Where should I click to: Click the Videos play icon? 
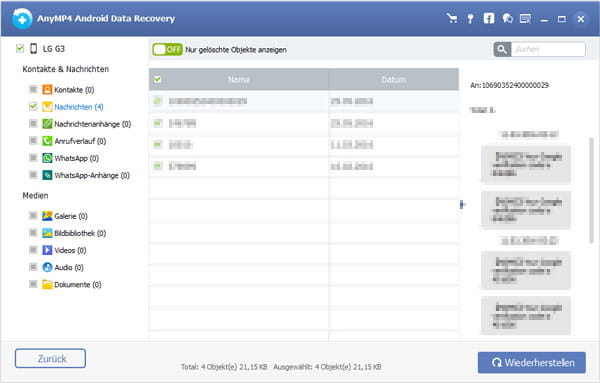coord(47,250)
